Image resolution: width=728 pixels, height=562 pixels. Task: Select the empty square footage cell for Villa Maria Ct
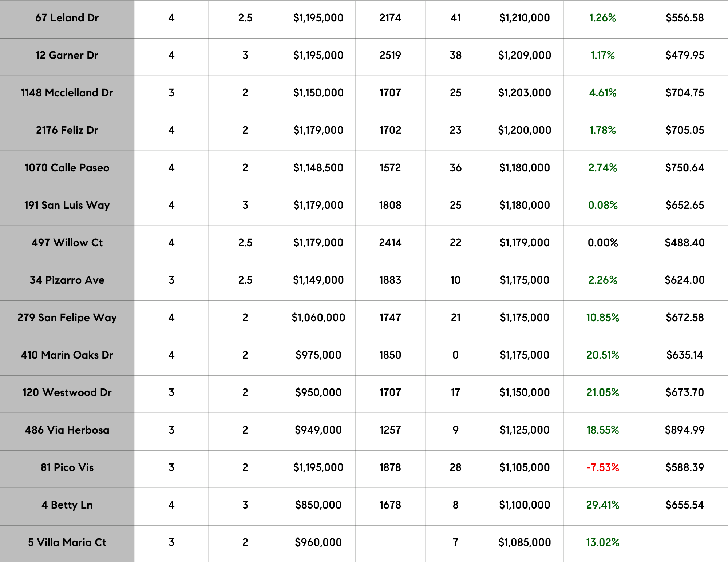click(390, 542)
